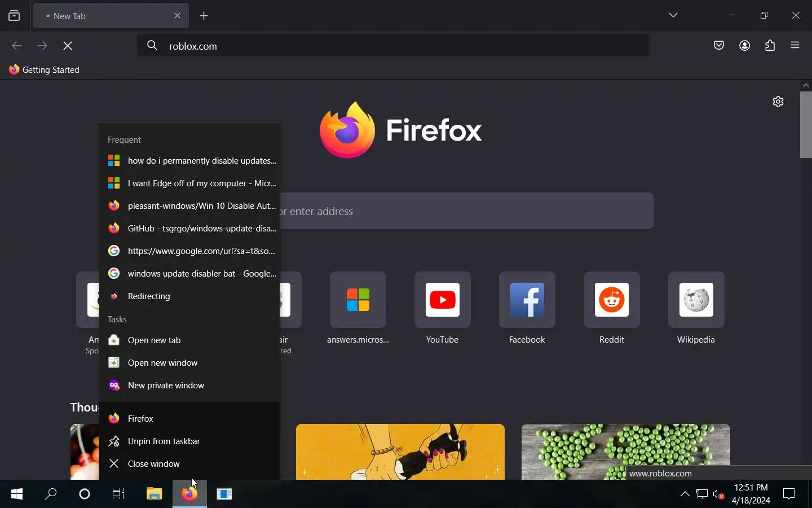Open the Firefox account icon
The width and height of the screenshot is (812, 508).
745,46
